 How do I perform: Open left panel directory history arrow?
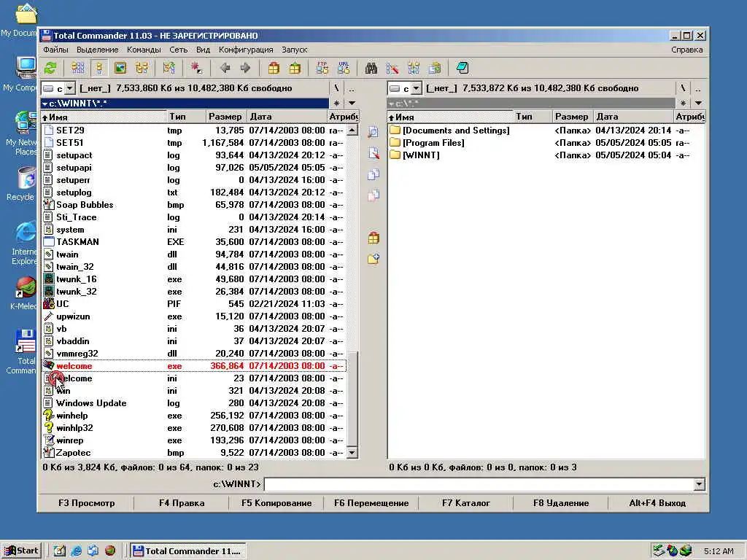tap(352, 103)
